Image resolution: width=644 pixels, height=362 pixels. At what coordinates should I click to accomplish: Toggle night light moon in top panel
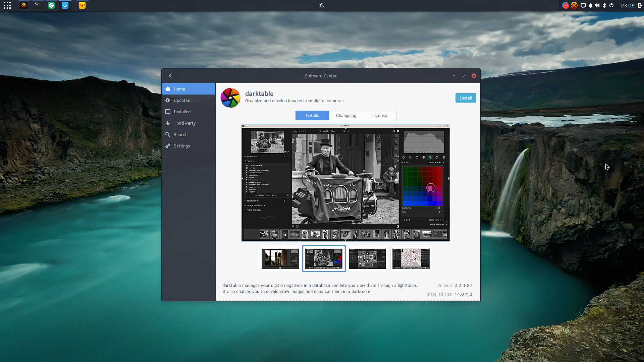click(322, 5)
